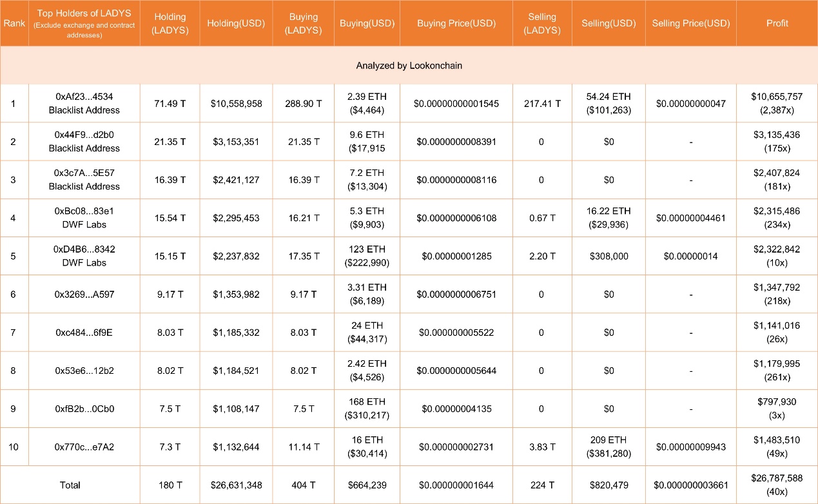This screenshot has height=504, width=818.
Task: Click holding value "$2,421,127"
Action: (237, 179)
